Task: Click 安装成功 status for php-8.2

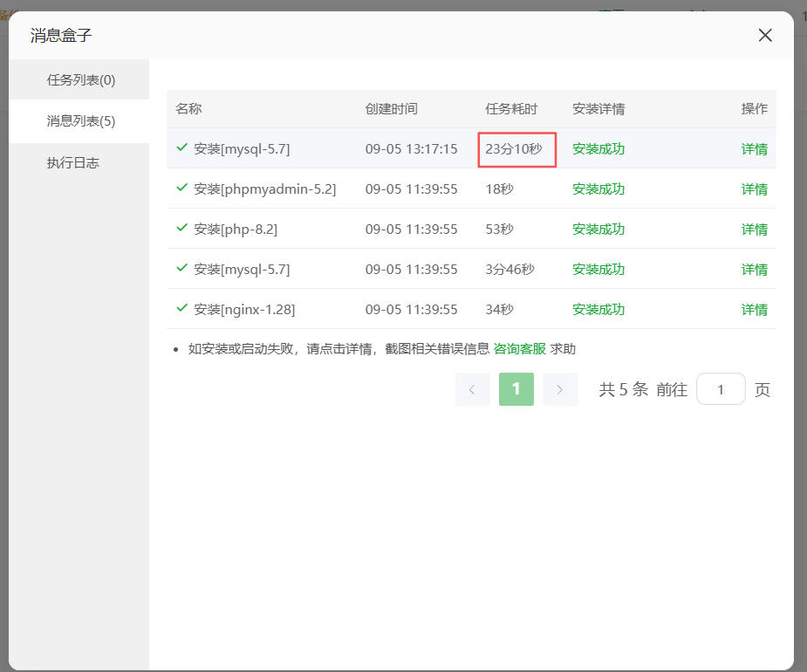Action: click(598, 230)
